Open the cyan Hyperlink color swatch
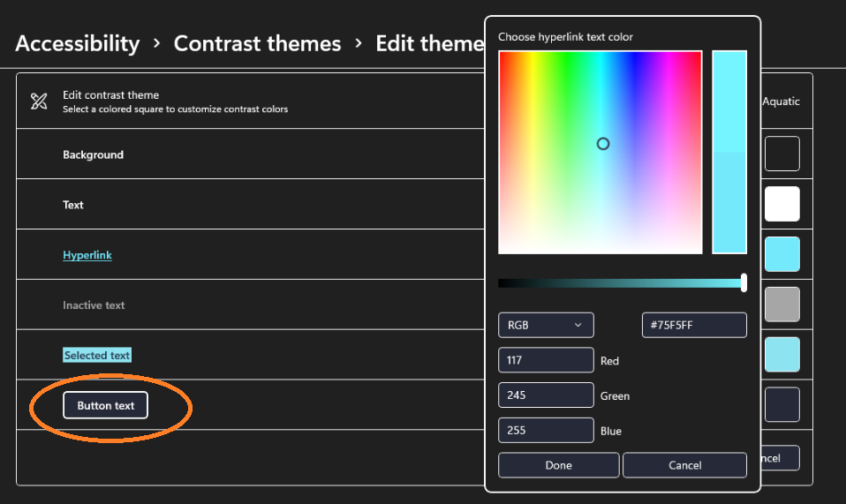This screenshot has height=504, width=846. click(782, 254)
